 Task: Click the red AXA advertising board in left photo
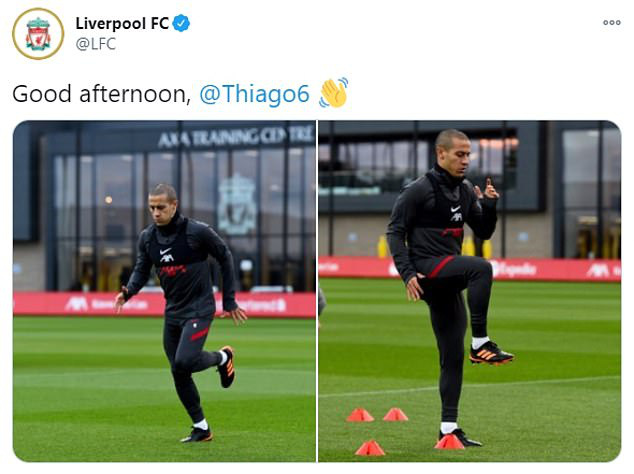(164, 304)
